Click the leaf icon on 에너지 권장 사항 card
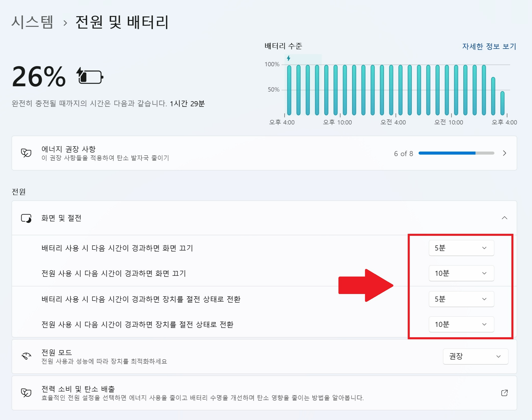The height and width of the screenshot is (420, 532). coord(26,153)
